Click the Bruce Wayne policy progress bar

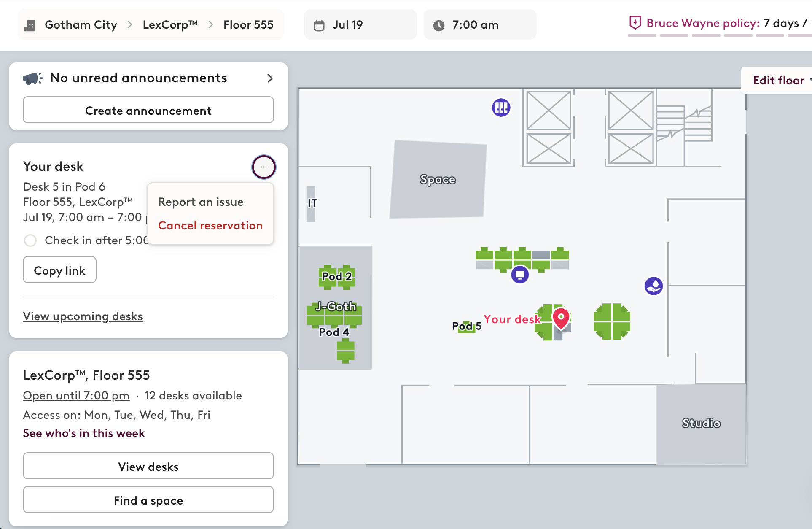pyautogui.click(x=719, y=35)
